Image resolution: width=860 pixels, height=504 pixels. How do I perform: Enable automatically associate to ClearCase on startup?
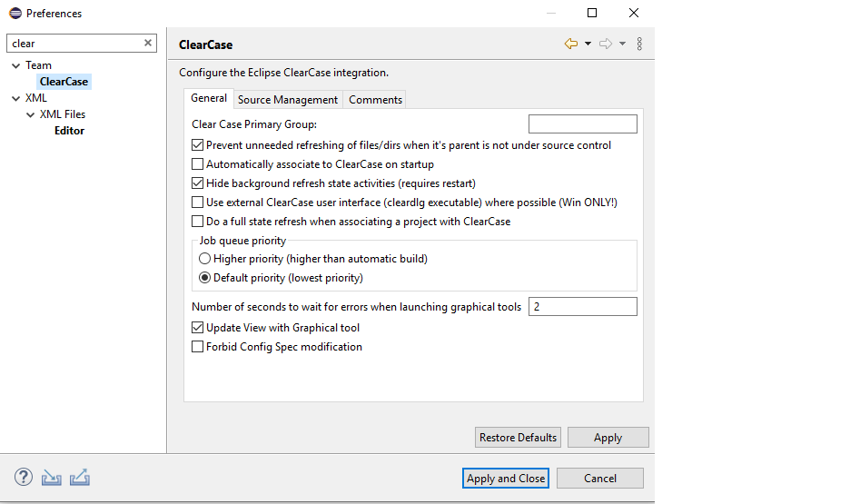tap(198, 164)
